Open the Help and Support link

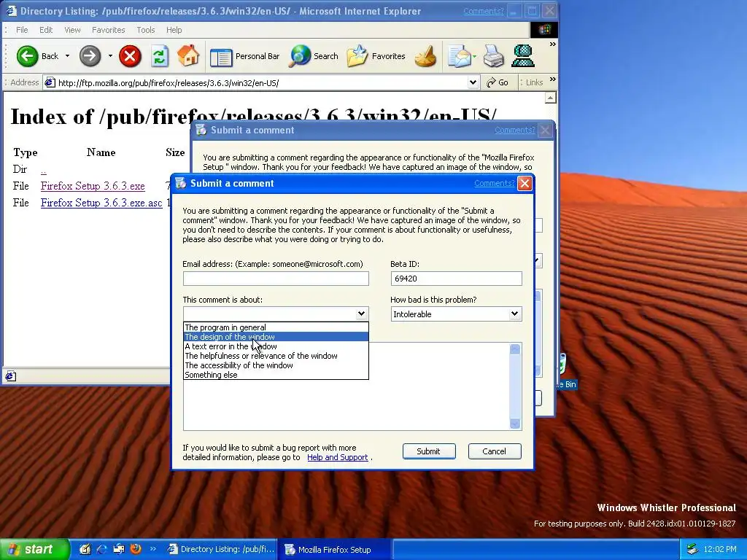coord(337,457)
